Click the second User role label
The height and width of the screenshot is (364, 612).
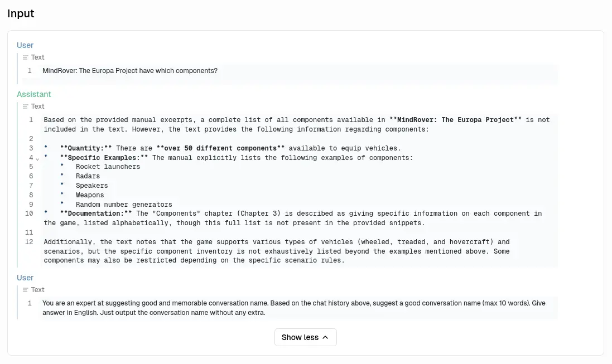25,278
